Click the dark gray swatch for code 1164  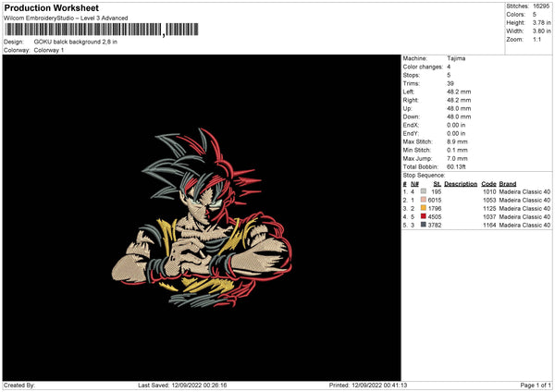(x=424, y=225)
